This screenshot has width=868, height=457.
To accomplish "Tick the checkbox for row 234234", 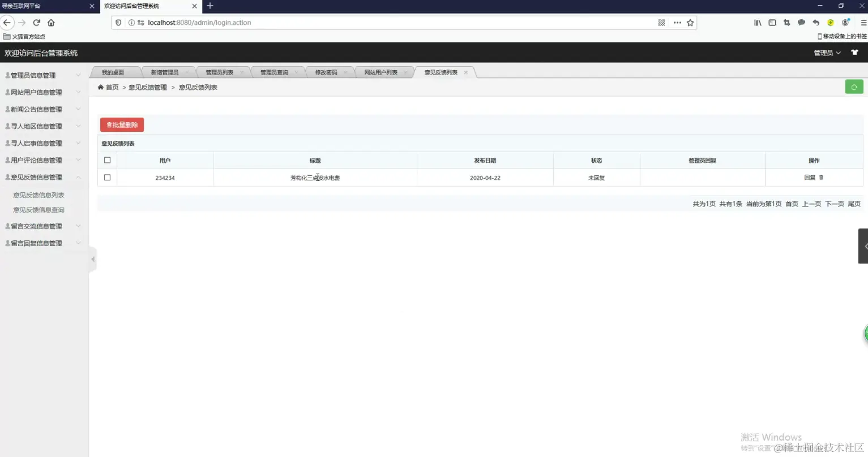I will click(108, 178).
